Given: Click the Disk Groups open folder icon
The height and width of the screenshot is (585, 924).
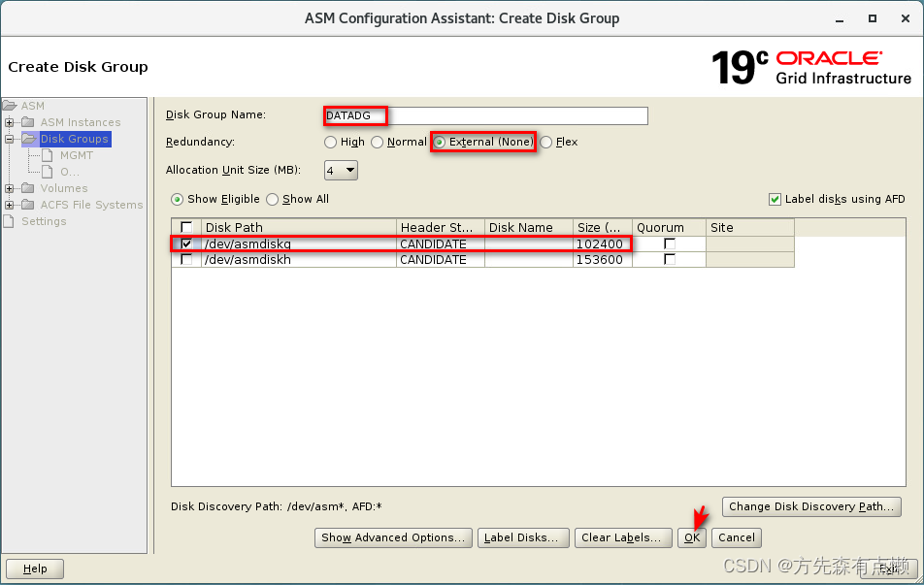Looking at the screenshot, I should 29,139.
